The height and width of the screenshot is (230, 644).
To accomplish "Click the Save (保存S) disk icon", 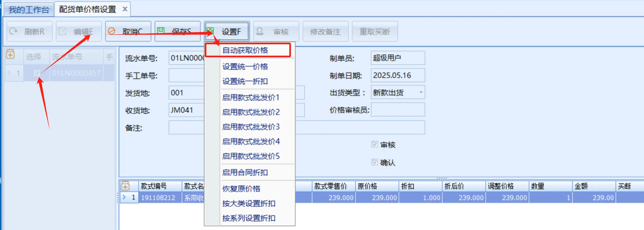I will click(161, 30).
